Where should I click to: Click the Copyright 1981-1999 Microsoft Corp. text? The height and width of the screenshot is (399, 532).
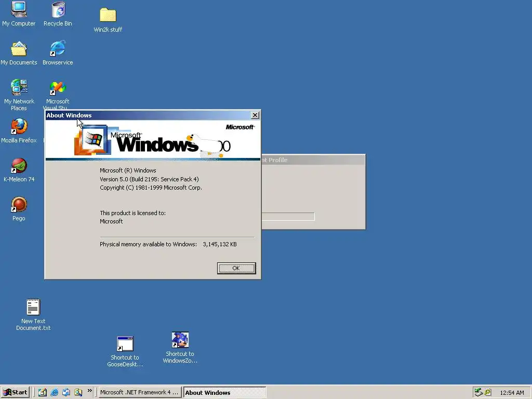pyautogui.click(x=151, y=188)
